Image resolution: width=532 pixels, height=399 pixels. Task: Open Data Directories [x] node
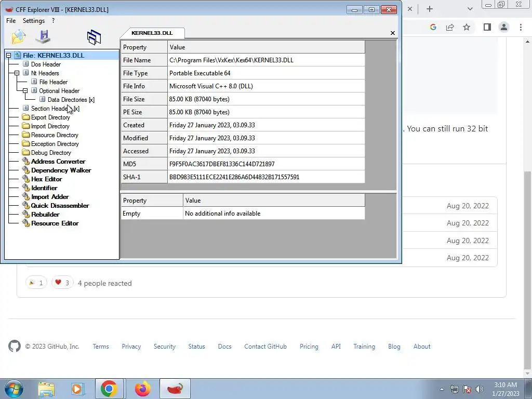coord(71,99)
